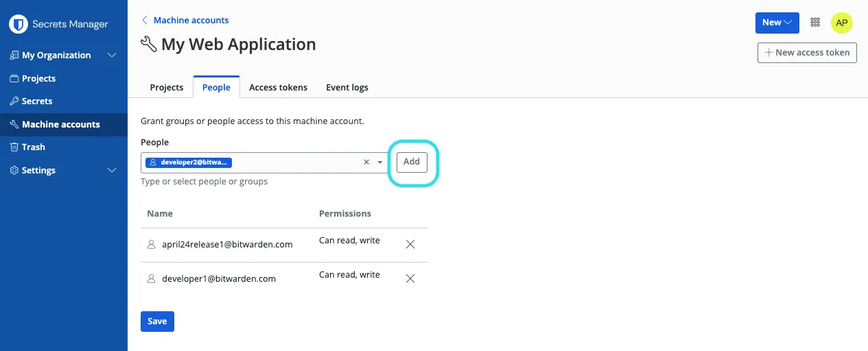The image size is (868, 351).
Task: Click the Name column header
Action: coord(160,214)
